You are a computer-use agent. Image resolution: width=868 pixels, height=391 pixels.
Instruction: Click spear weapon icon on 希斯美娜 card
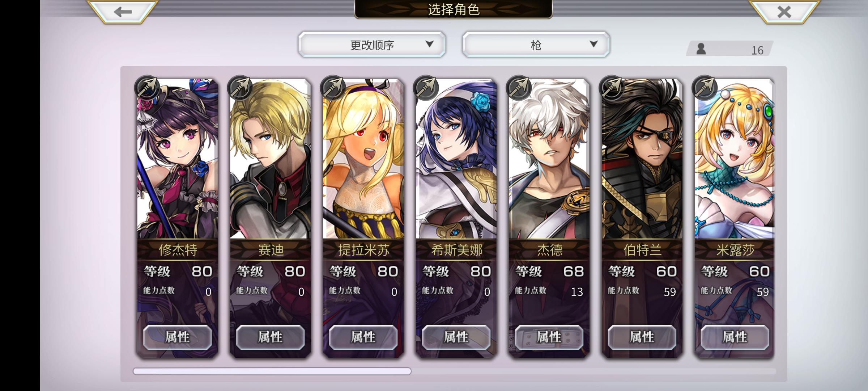tap(425, 88)
